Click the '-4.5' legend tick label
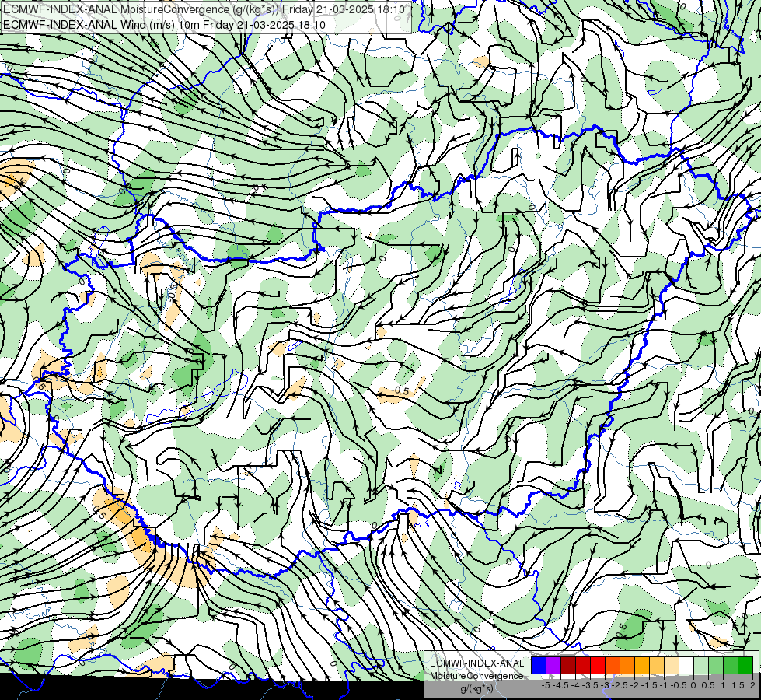 pos(560,685)
